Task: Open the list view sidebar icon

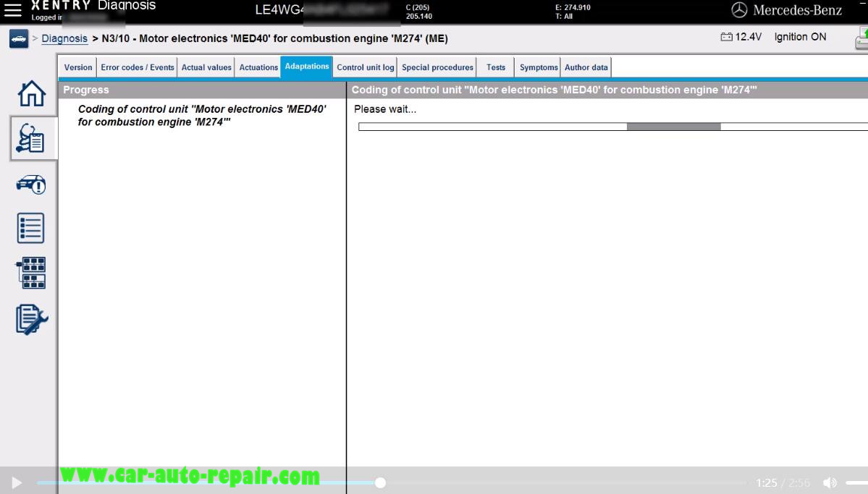Action: click(x=30, y=228)
